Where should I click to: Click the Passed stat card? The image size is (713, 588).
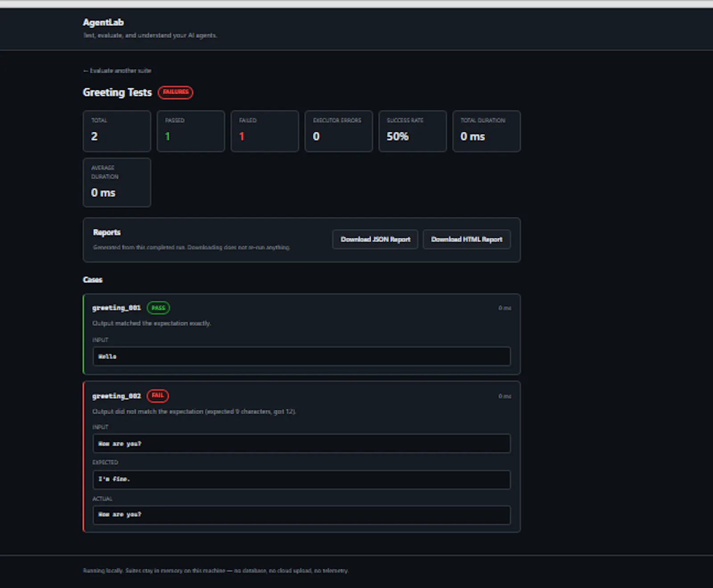pos(191,131)
